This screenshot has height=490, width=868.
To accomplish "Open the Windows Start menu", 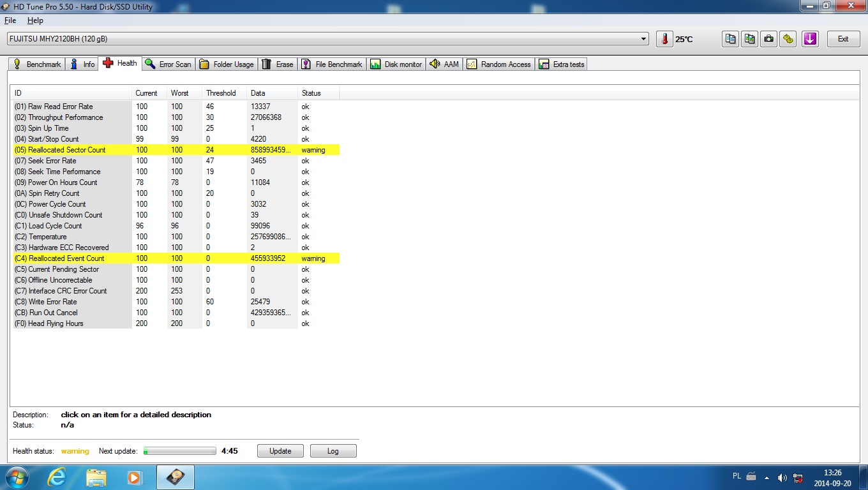I will click(x=17, y=477).
